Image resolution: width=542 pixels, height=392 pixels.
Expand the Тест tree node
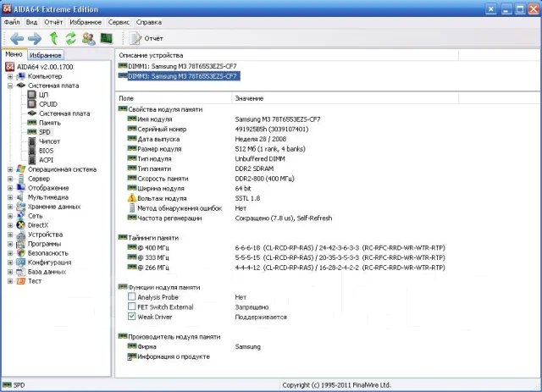pyautogui.click(x=10, y=281)
